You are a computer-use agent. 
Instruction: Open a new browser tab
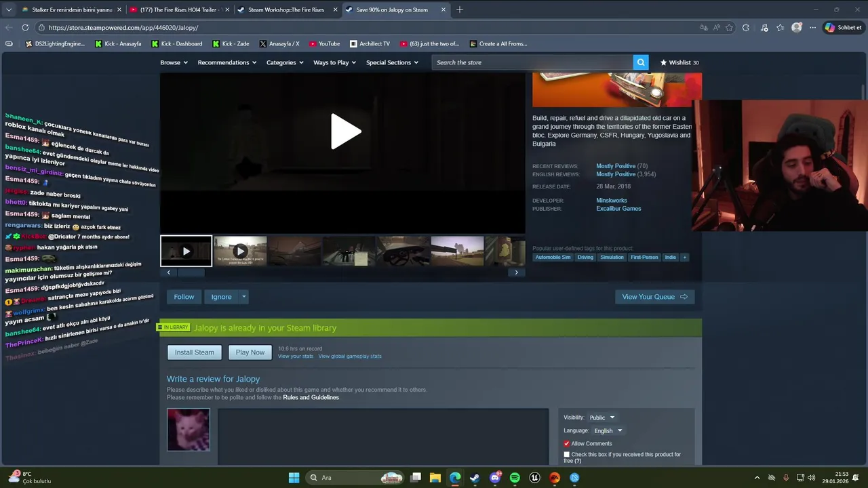pyautogui.click(x=459, y=9)
